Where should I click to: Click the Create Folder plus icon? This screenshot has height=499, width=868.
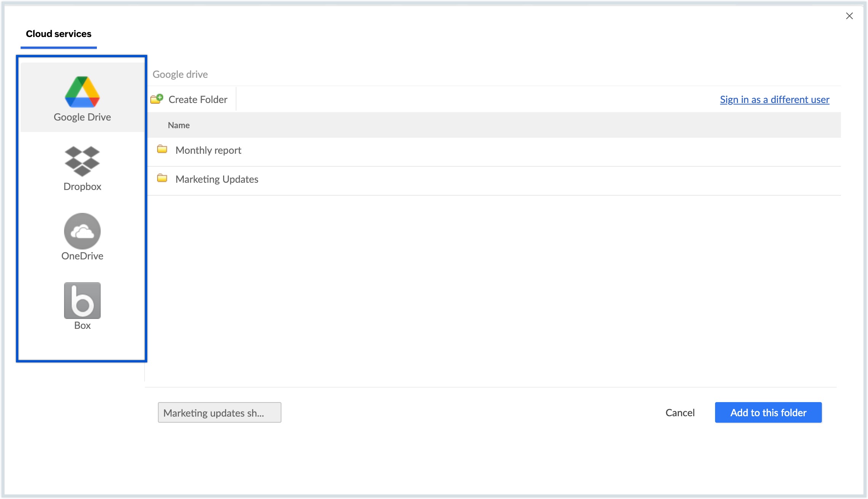157,99
